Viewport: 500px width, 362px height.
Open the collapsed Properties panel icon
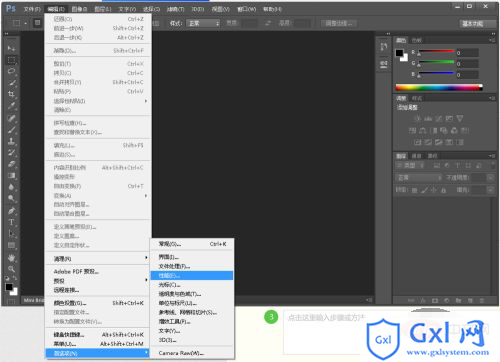[x=384, y=64]
